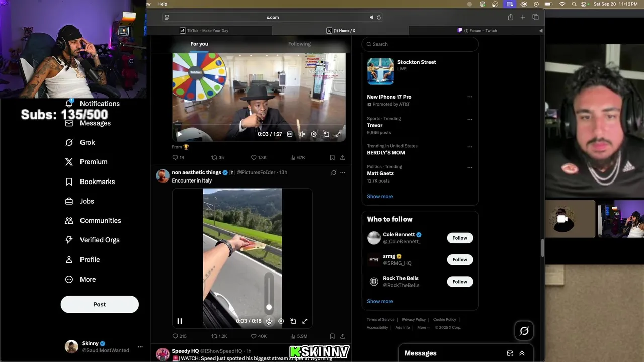Pop out the top video player
The height and width of the screenshot is (362, 644).
pyautogui.click(x=326, y=134)
